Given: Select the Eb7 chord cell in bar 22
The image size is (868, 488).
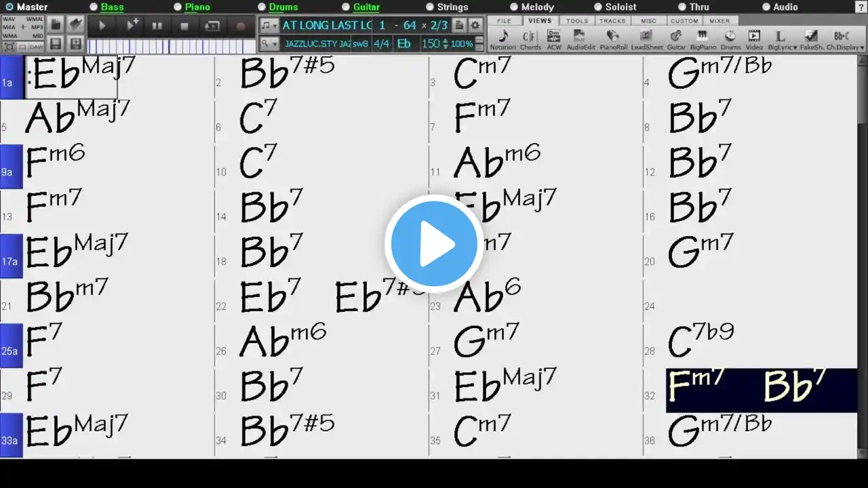Looking at the screenshot, I should [271, 296].
